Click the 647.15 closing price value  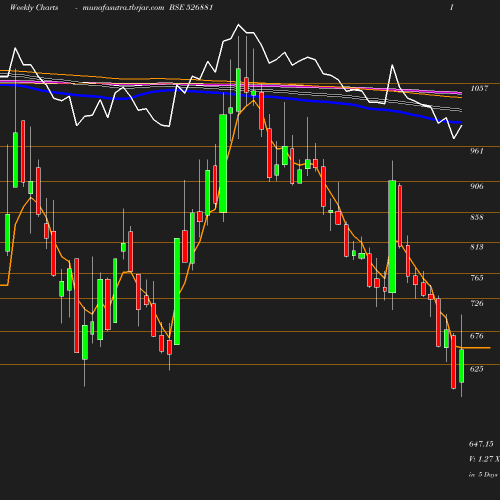(481, 444)
